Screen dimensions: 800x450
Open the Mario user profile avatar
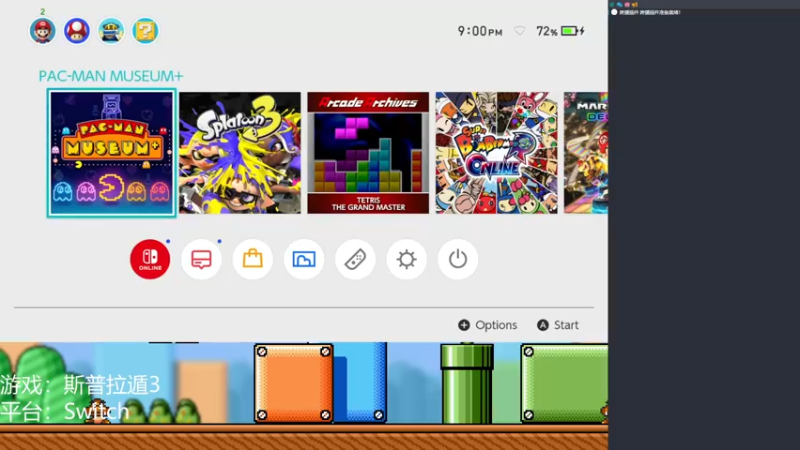tap(42, 31)
